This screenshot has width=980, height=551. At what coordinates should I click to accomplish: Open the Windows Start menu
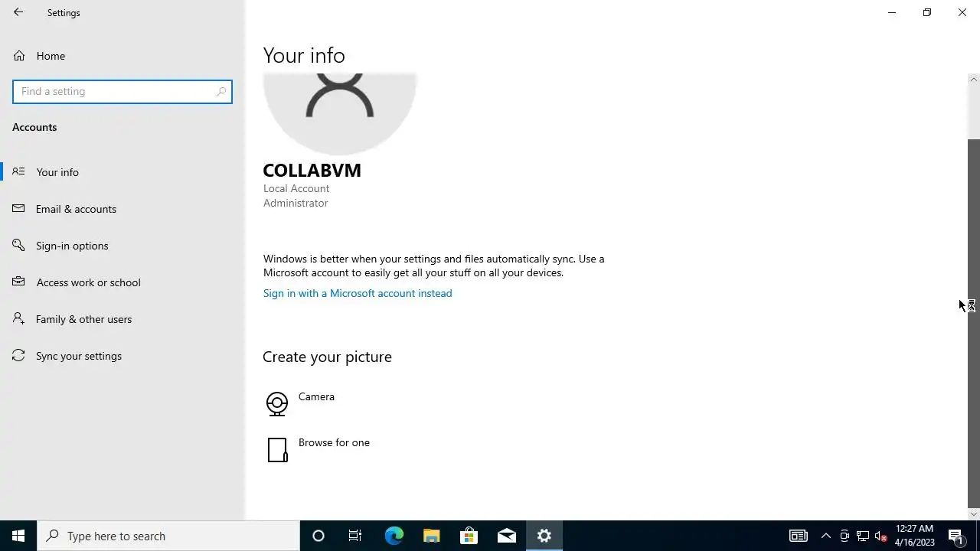point(18,536)
